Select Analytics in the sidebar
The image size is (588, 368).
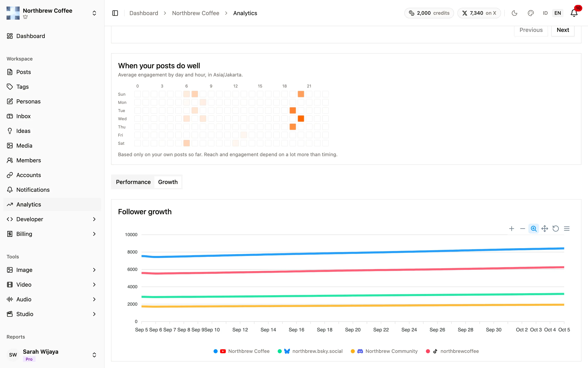click(52, 204)
